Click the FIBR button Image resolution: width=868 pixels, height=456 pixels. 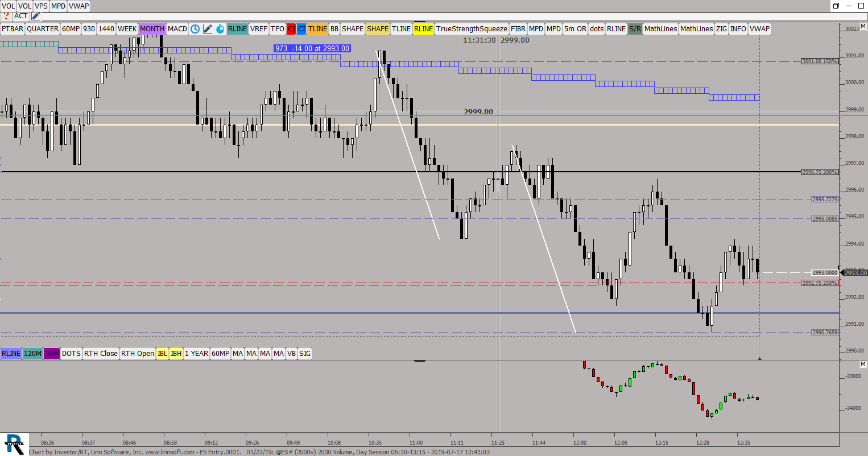tap(518, 29)
